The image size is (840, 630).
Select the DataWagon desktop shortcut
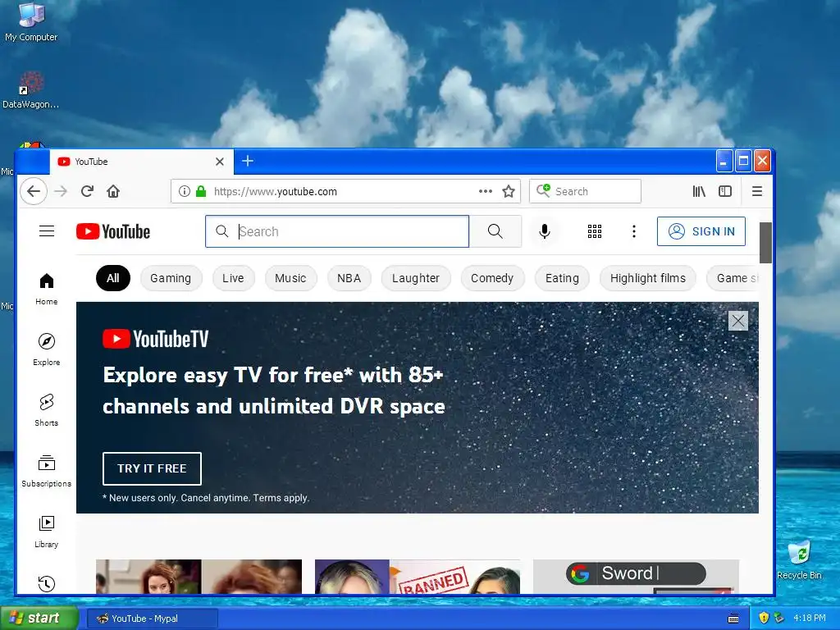tap(31, 90)
